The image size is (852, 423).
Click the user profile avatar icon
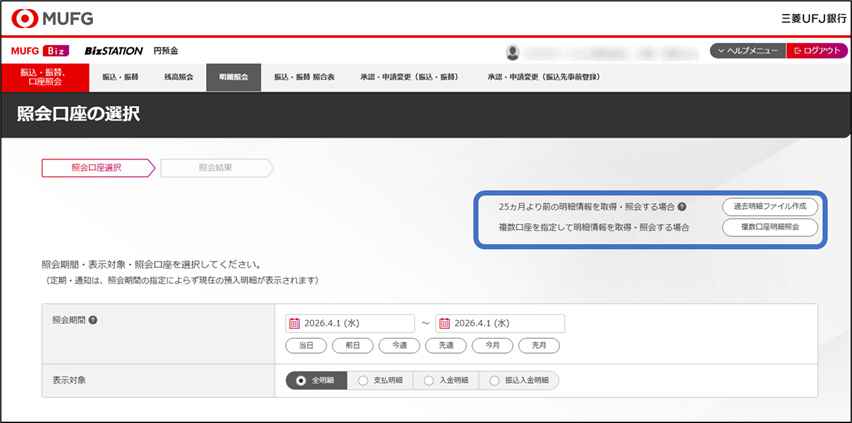[513, 51]
